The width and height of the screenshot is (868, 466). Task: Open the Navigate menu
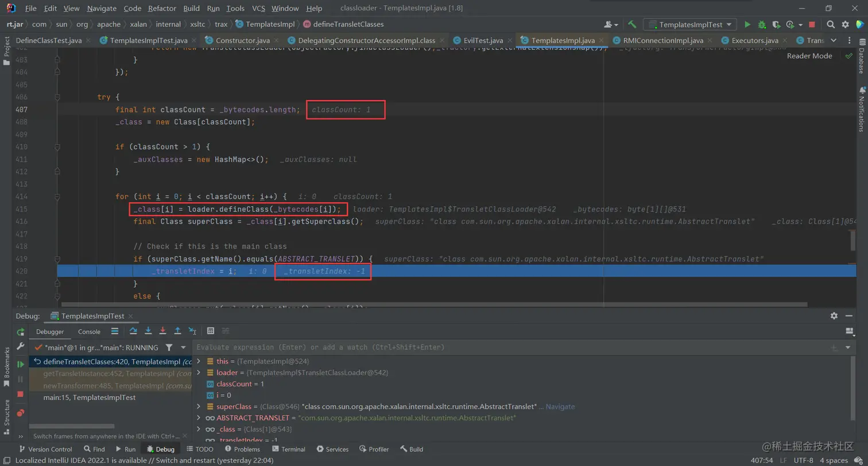point(102,9)
